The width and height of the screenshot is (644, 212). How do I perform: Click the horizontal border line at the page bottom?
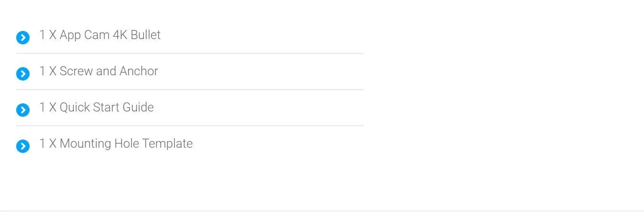(322, 211)
